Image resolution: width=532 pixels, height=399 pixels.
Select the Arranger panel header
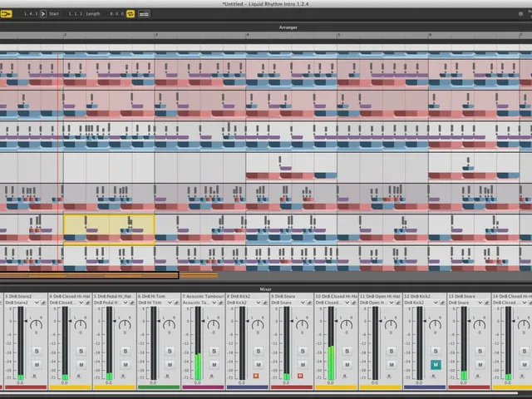tap(288, 27)
